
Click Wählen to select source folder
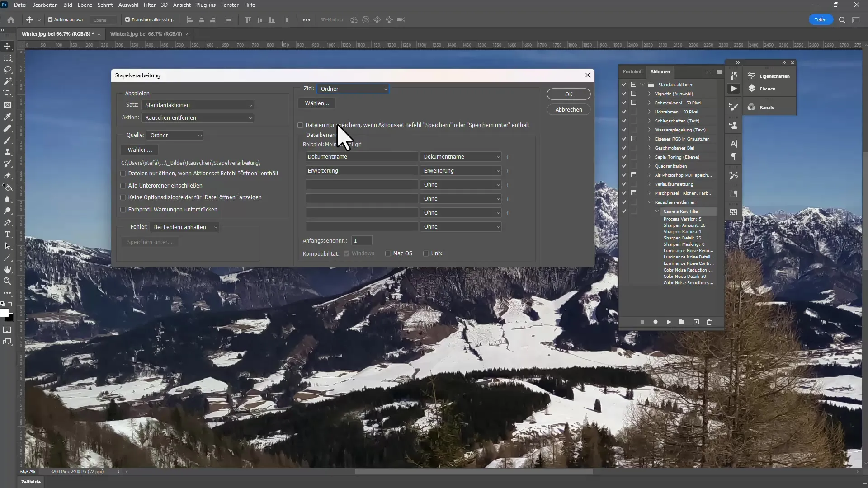[x=140, y=150]
